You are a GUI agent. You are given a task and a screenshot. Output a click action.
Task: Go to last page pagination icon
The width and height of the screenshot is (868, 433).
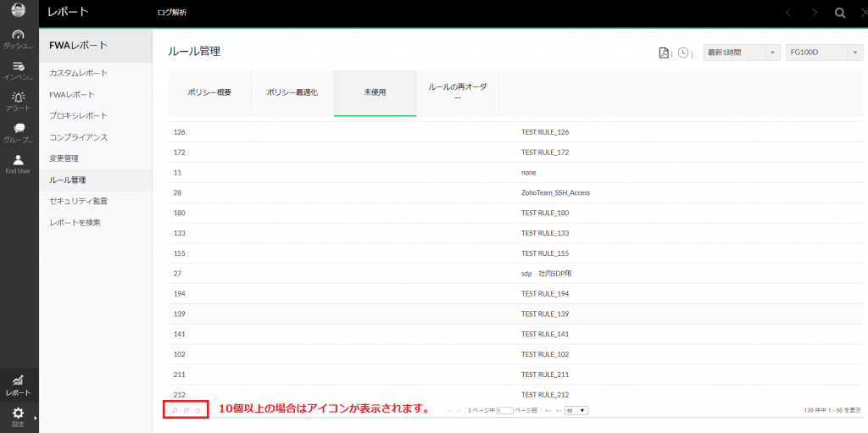tap(558, 410)
